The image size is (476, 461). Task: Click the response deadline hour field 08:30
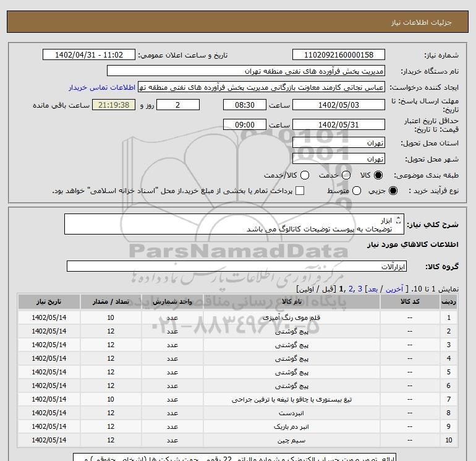pos(245,105)
